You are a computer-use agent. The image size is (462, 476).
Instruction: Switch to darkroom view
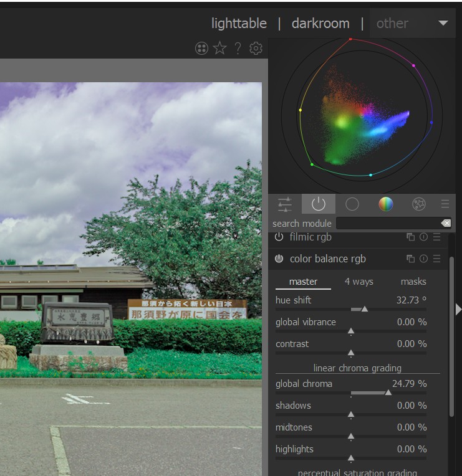pyautogui.click(x=320, y=24)
